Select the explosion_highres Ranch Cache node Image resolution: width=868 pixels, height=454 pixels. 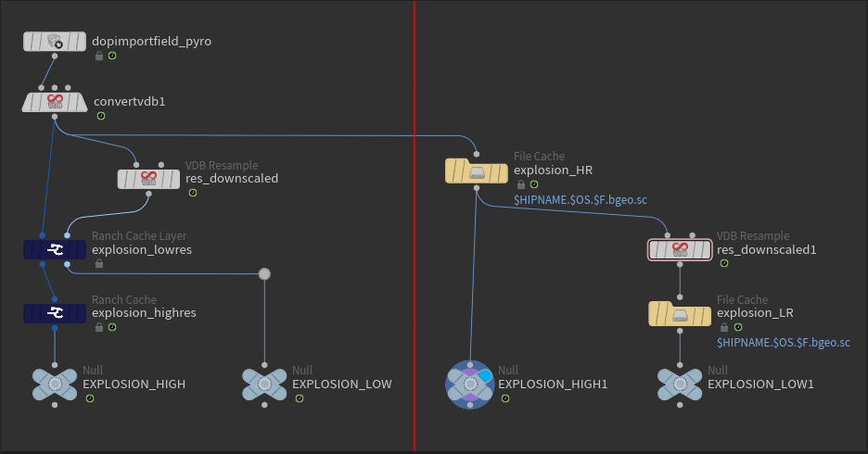click(54, 313)
